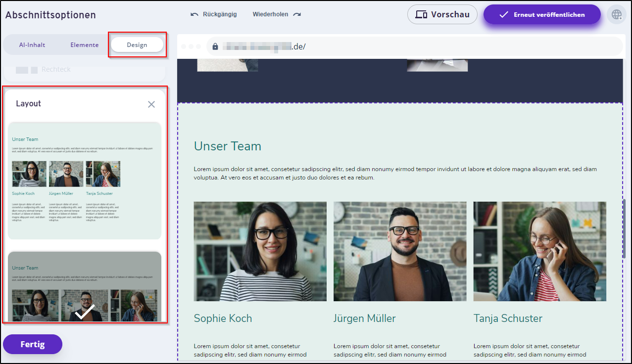Select the Design tab
This screenshot has height=364, width=632.
[137, 45]
